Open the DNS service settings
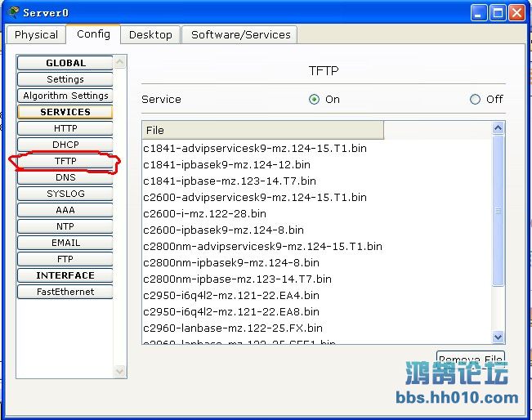 [65, 177]
